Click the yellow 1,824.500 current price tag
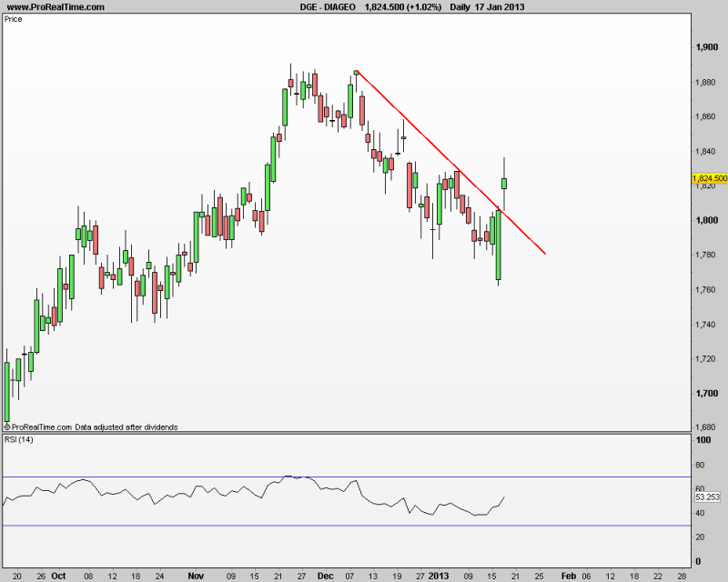728x582 pixels. click(710, 178)
